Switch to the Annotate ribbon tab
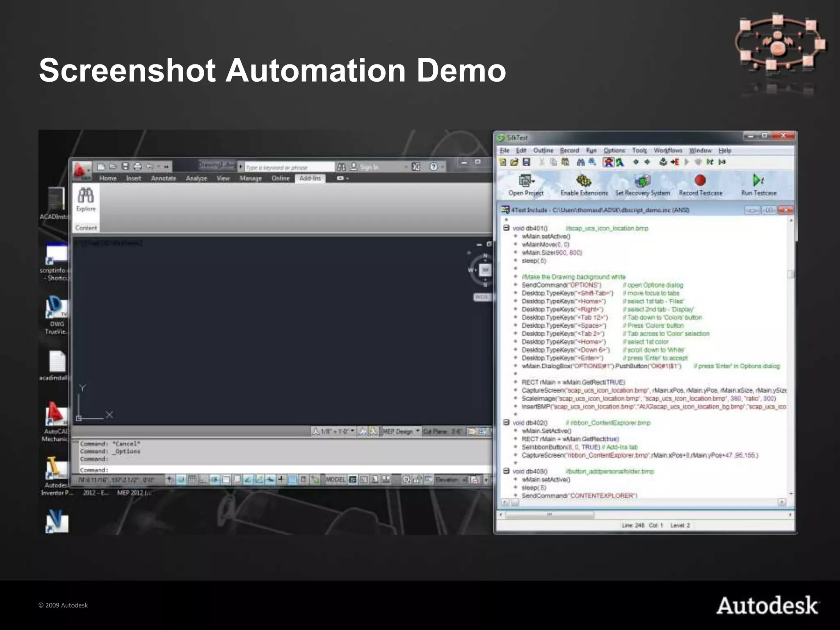The width and height of the screenshot is (840, 630). (163, 178)
